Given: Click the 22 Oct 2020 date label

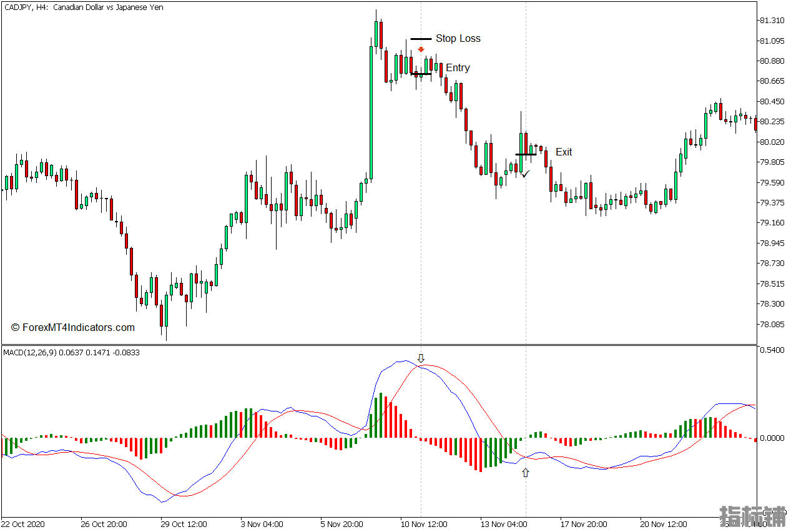Looking at the screenshot, I should (23, 525).
